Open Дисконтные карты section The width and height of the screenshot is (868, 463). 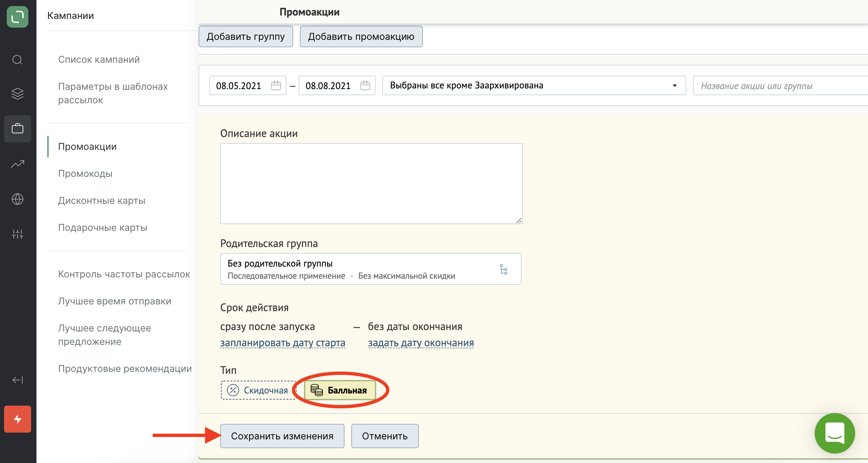(102, 200)
